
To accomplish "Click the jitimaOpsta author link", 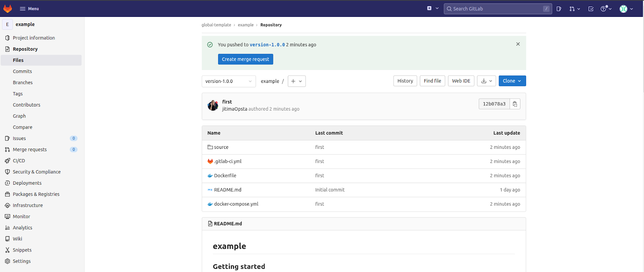I will (x=235, y=109).
